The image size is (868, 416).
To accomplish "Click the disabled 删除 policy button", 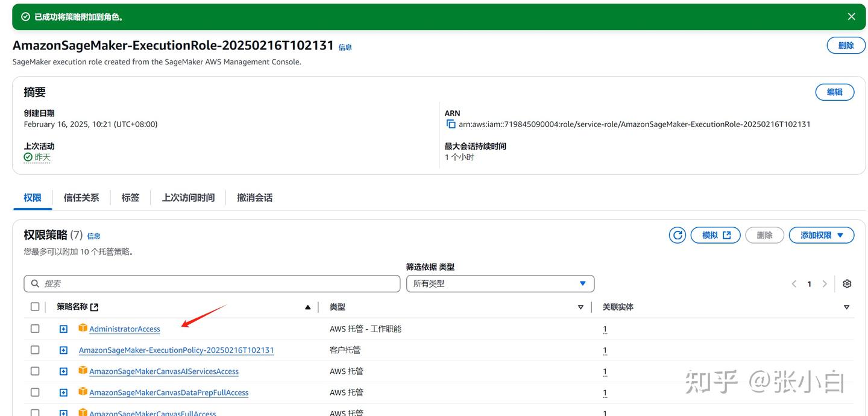I will pos(764,235).
